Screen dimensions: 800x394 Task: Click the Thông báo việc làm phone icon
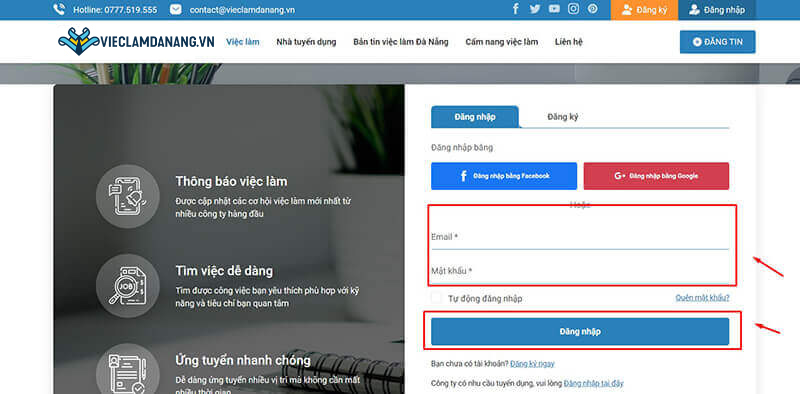[128, 196]
